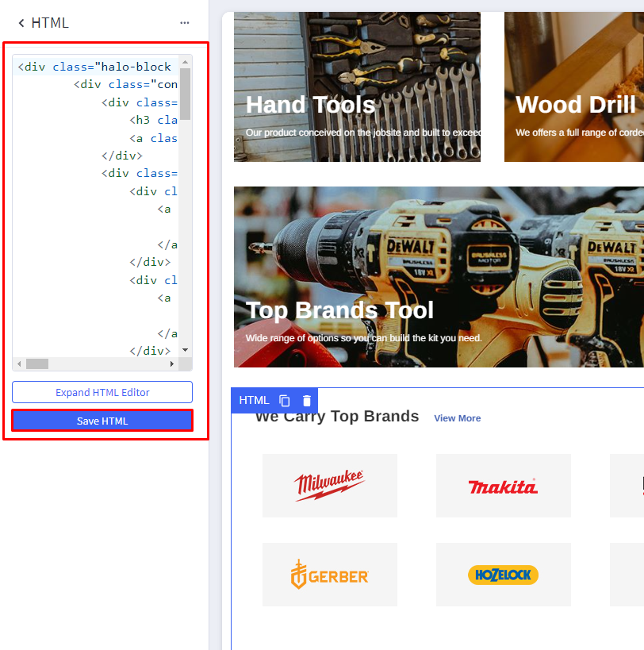Click the Hozelock brand logo
Viewport: 644px width, 650px height.
point(503,575)
